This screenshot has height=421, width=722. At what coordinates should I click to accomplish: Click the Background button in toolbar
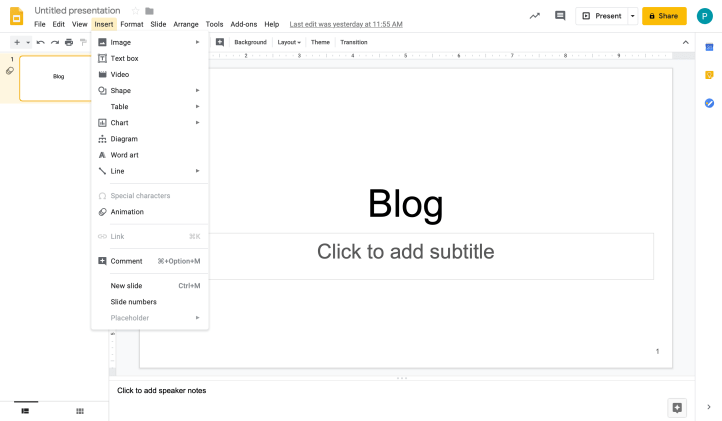pyautogui.click(x=250, y=42)
